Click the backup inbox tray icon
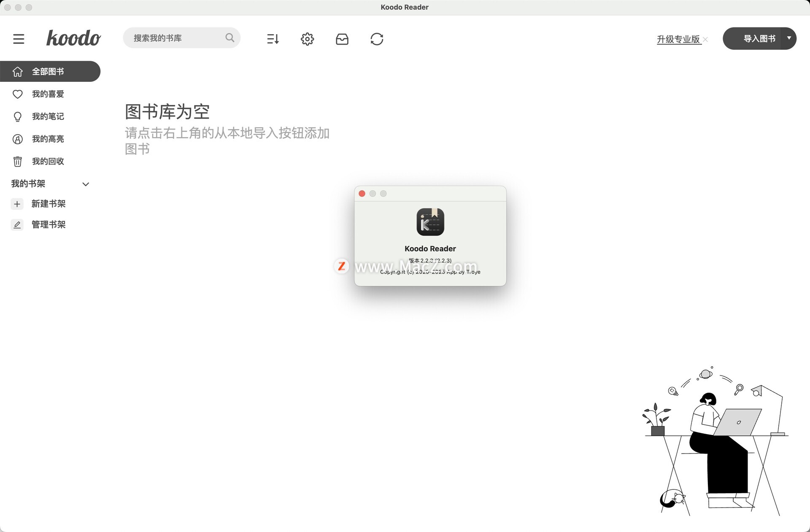Image resolution: width=810 pixels, height=532 pixels. pyautogui.click(x=342, y=39)
